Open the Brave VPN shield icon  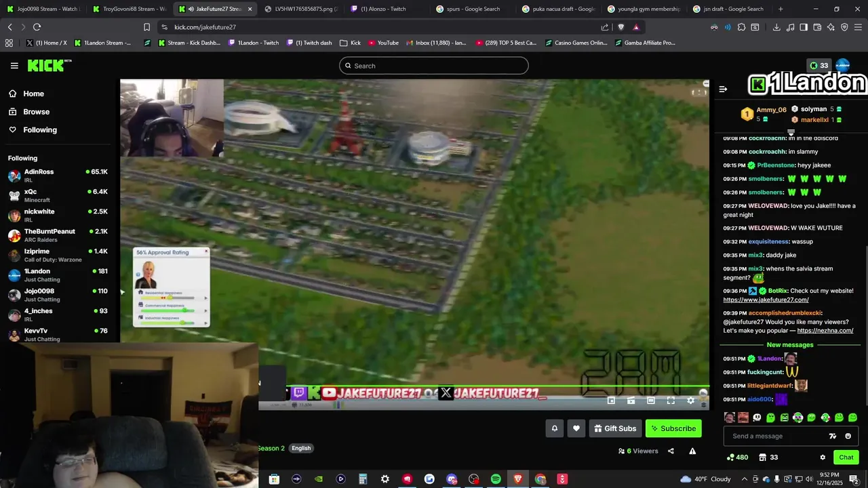point(844,27)
